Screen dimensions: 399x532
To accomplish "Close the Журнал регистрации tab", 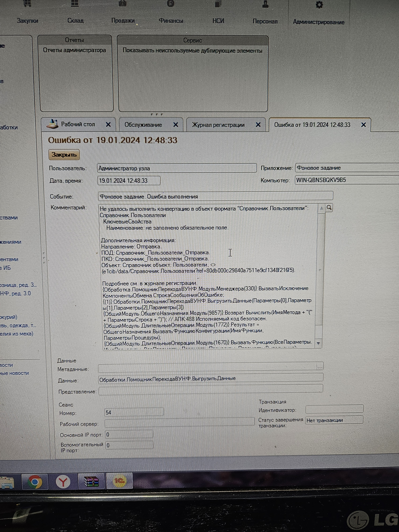I will 258,125.
